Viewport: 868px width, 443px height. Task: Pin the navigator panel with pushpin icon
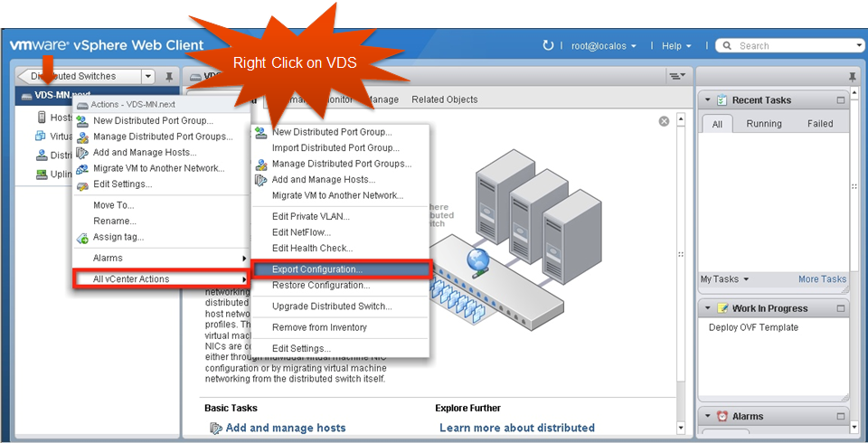169,77
